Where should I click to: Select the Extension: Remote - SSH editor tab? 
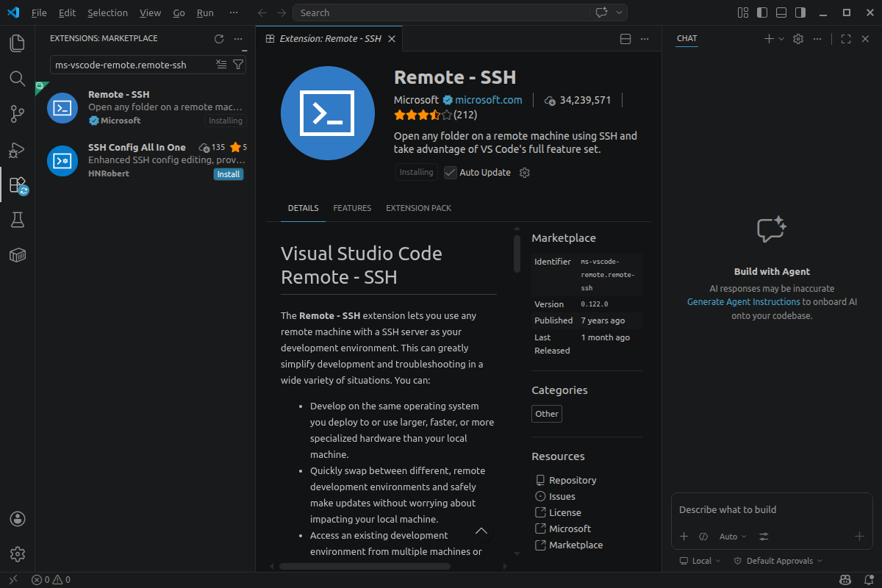click(329, 39)
